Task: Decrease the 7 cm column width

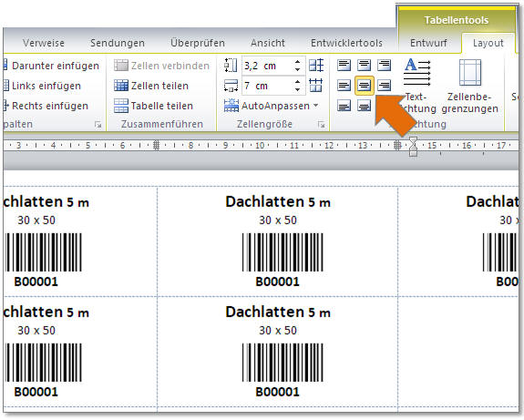Action: point(297,89)
